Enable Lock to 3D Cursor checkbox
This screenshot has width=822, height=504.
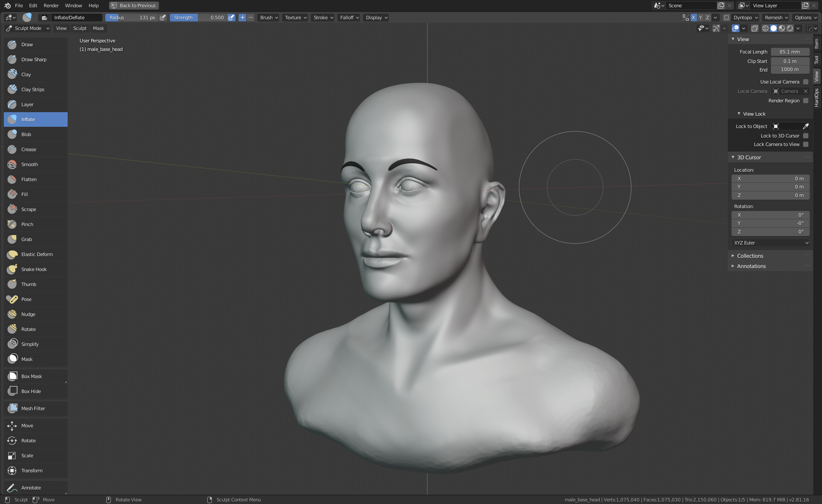tap(806, 136)
